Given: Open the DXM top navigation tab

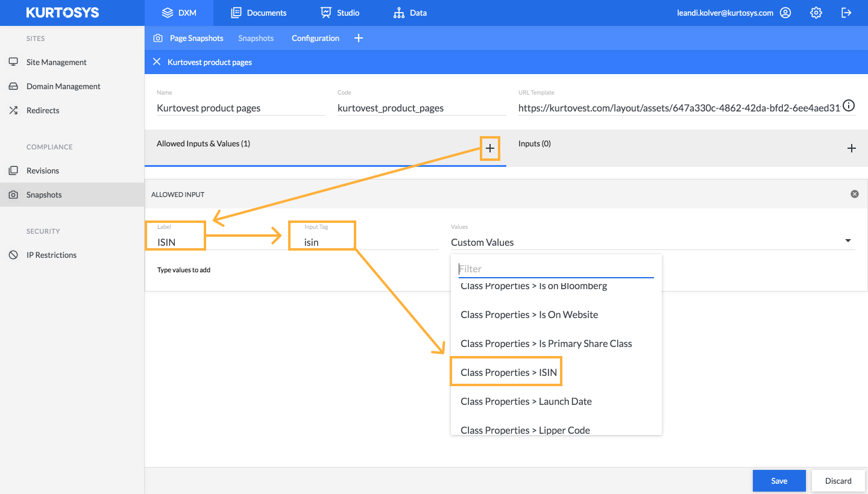Looking at the screenshot, I should (x=179, y=13).
